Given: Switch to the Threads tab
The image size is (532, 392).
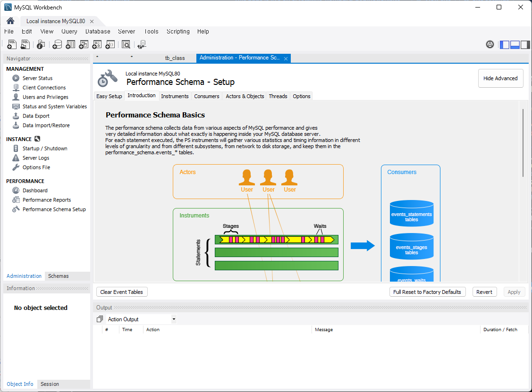Looking at the screenshot, I should (x=278, y=96).
